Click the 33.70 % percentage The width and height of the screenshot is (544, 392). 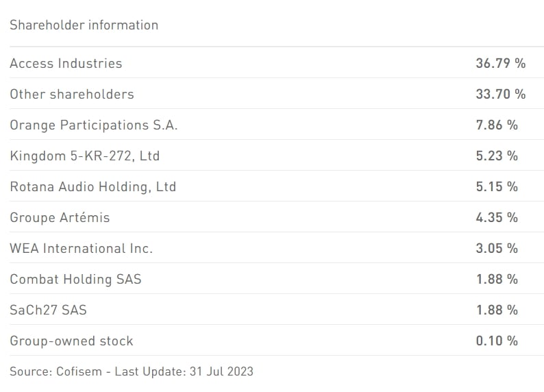pyautogui.click(x=500, y=95)
